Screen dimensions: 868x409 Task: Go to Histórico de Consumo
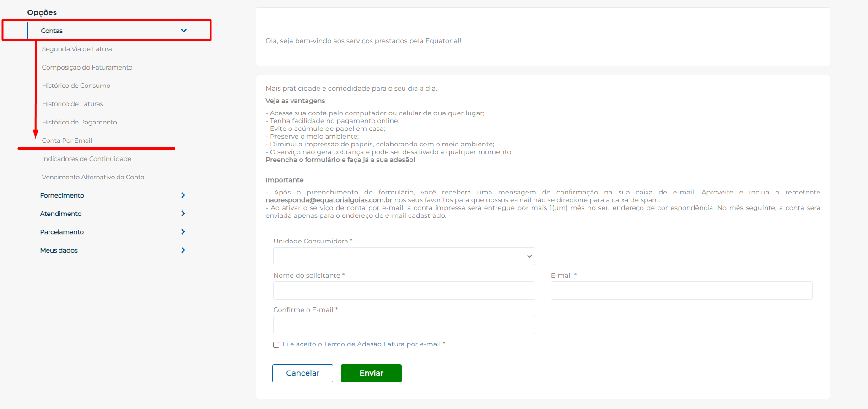(76, 86)
